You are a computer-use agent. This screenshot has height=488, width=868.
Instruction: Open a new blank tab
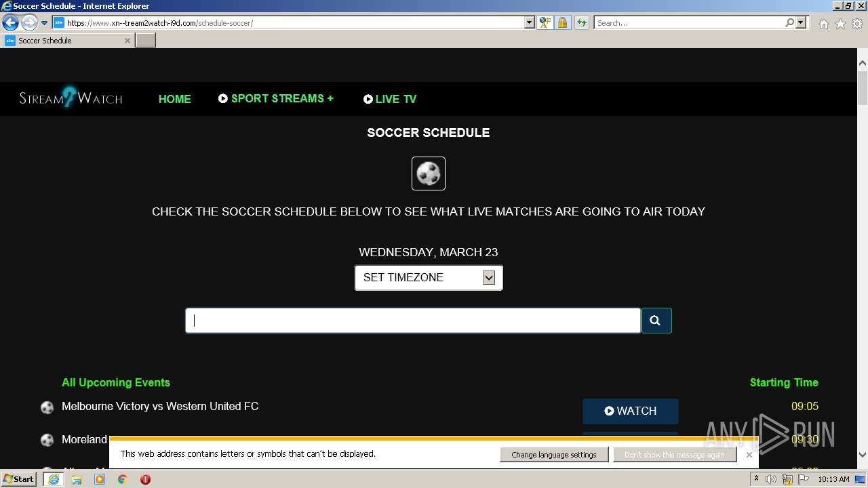146,41
